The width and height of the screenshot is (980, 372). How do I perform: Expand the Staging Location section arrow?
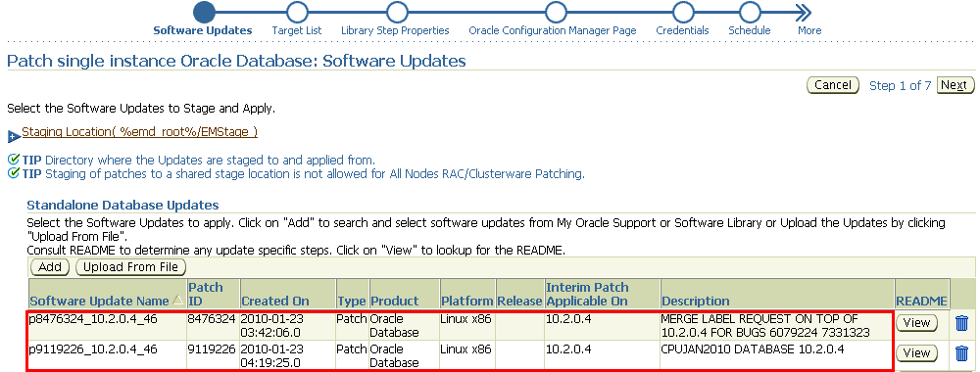pos(14,136)
